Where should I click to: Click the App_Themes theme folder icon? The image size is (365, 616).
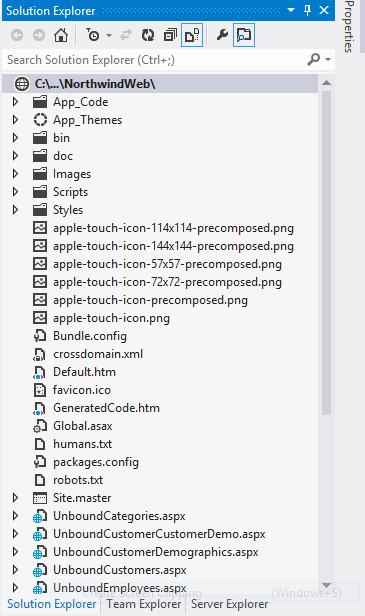tap(40, 120)
